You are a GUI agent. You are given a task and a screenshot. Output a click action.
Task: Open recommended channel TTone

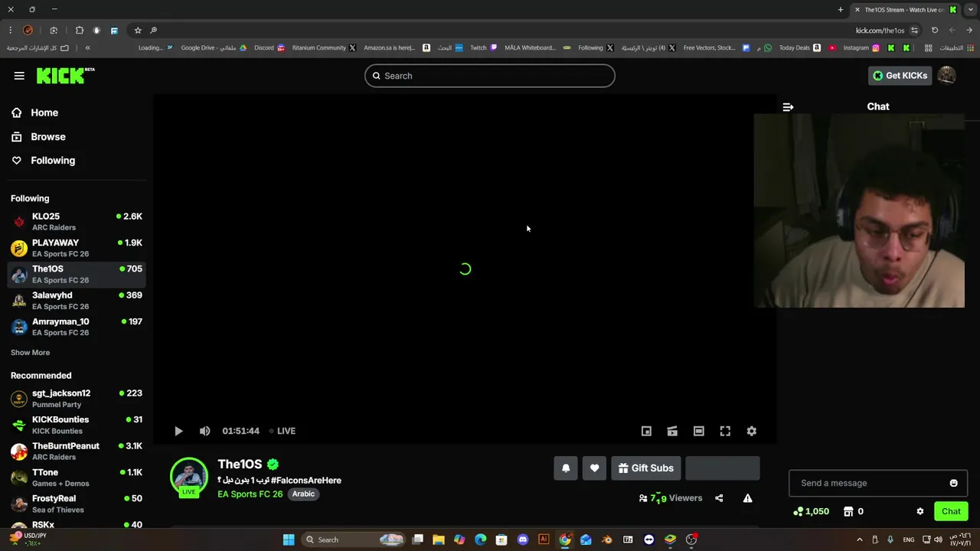[x=77, y=478]
